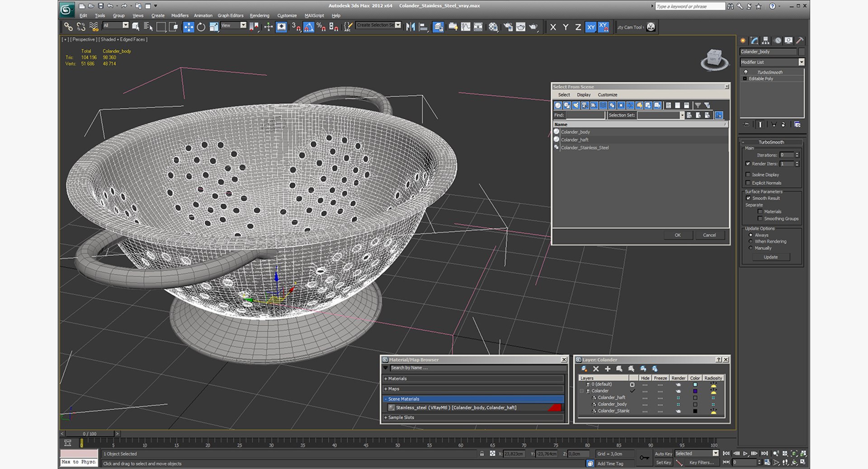Toggle the selection lock padlock icon
The width and height of the screenshot is (868, 469).
coord(482,454)
